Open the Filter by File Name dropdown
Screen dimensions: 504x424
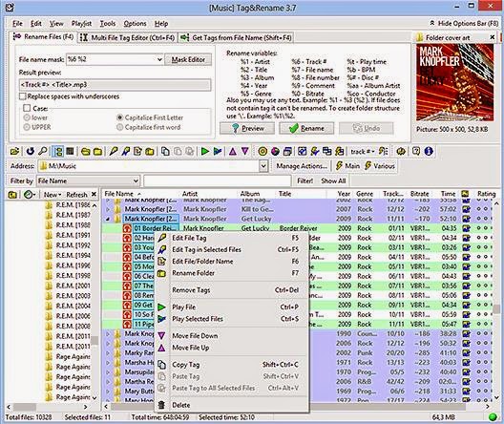tap(136, 181)
